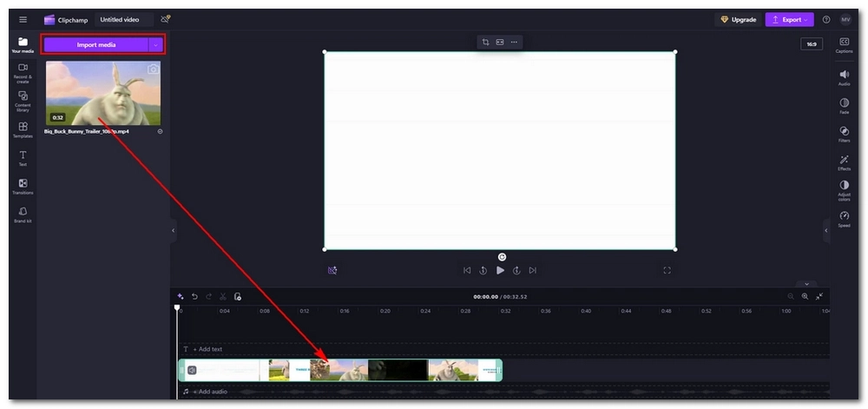This screenshot has width=868, height=409.
Task: Click the AI camera icon under preview
Action: tap(332, 270)
